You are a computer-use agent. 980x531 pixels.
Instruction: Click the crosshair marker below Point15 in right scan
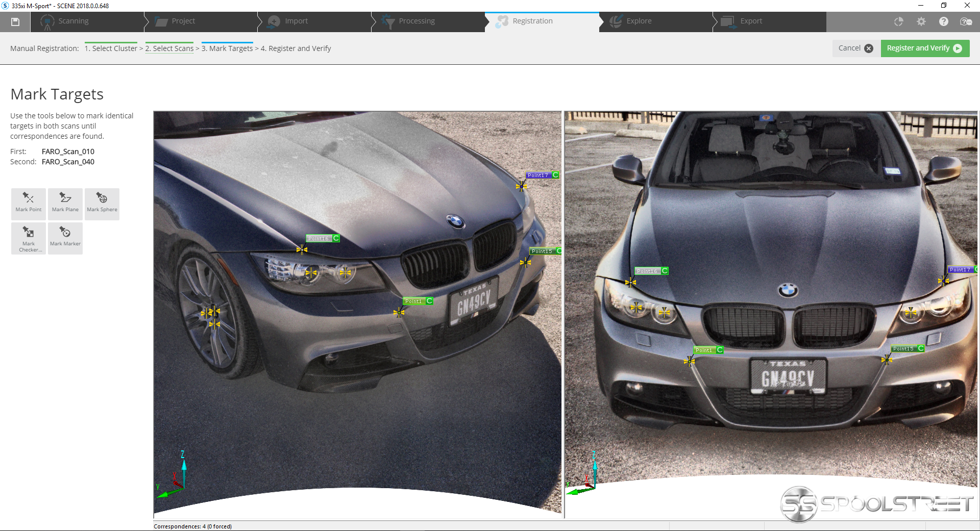[x=887, y=360]
